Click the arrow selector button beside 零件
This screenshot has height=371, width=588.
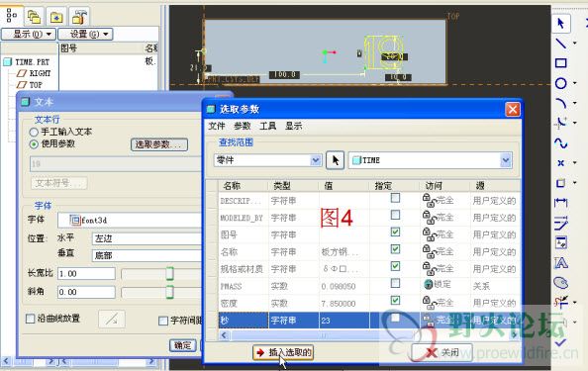pos(336,160)
